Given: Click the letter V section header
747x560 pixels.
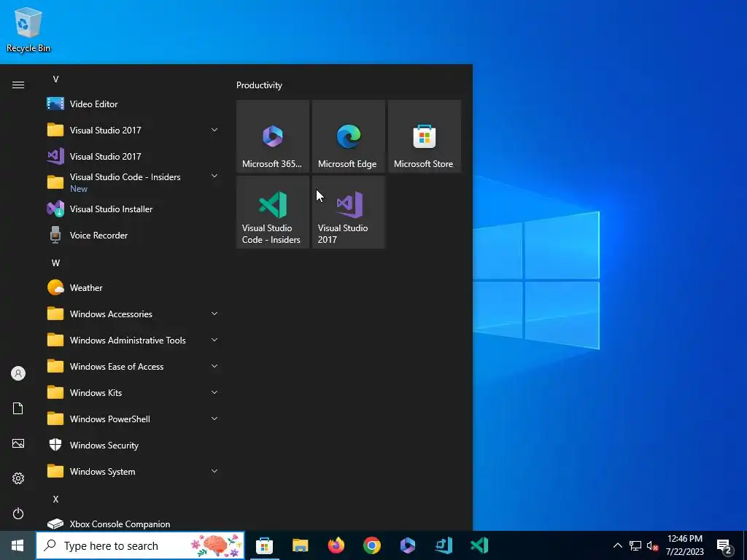Looking at the screenshot, I should coord(55,79).
